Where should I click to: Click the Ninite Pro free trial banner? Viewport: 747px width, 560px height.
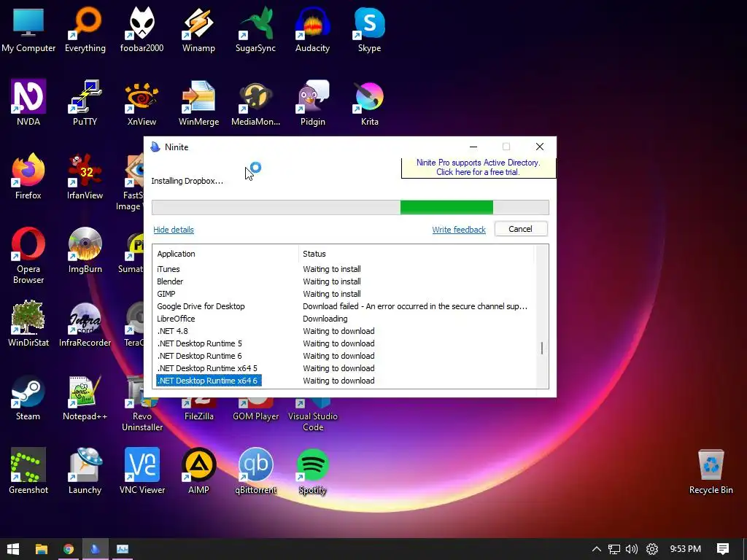point(479,167)
